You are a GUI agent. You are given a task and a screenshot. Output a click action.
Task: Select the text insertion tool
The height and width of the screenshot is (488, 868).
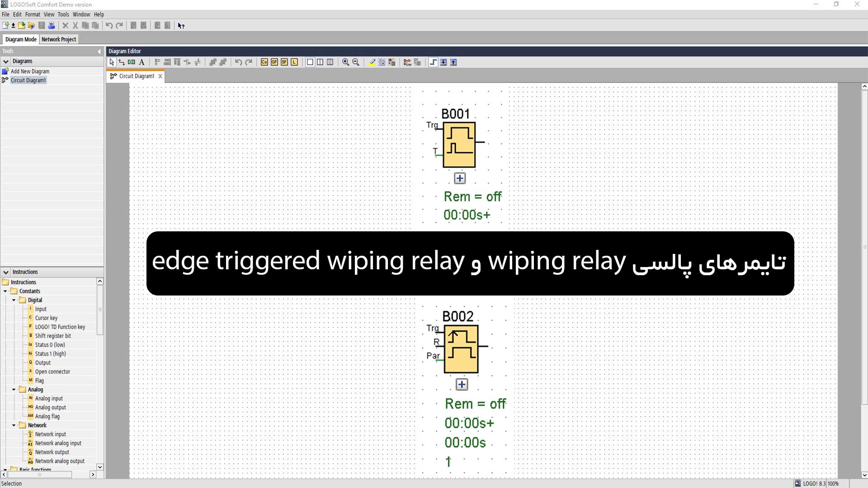click(142, 62)
